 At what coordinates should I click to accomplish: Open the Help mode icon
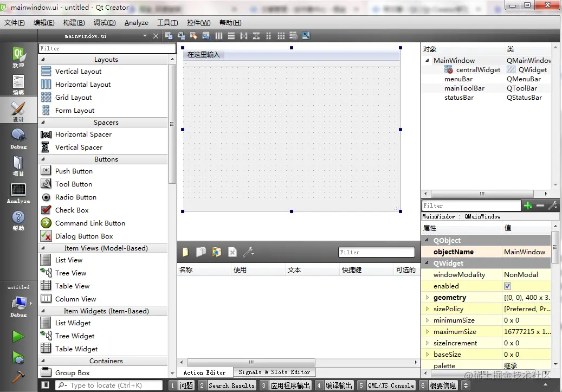[18, 220]
